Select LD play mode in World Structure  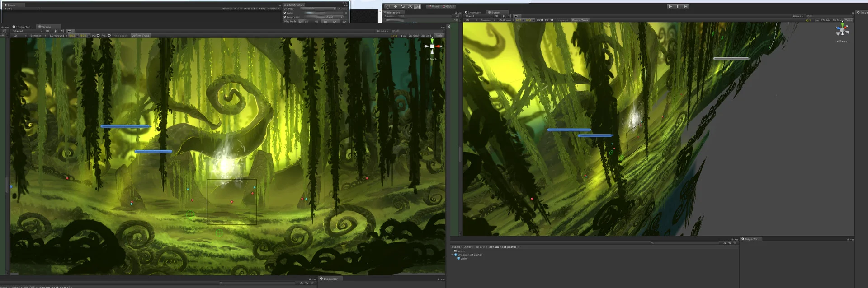(325, 22)
